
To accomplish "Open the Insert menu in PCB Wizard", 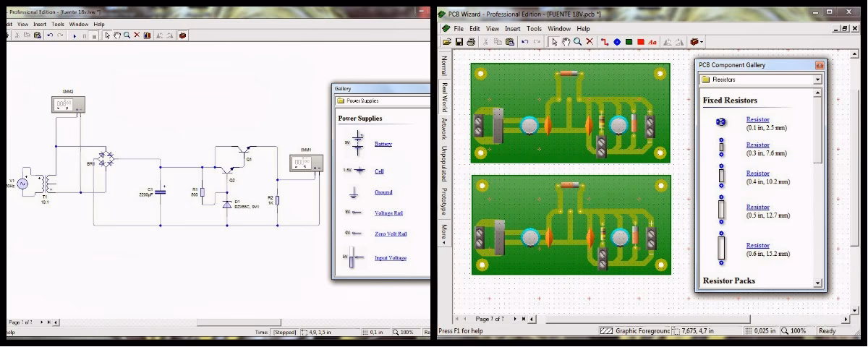I will coord(512,29).
